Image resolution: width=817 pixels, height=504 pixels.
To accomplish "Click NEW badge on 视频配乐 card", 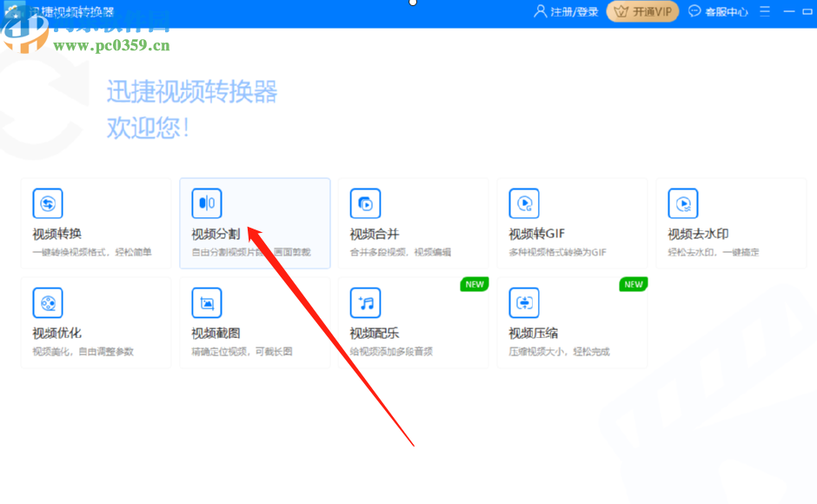I will coord(475,284).
